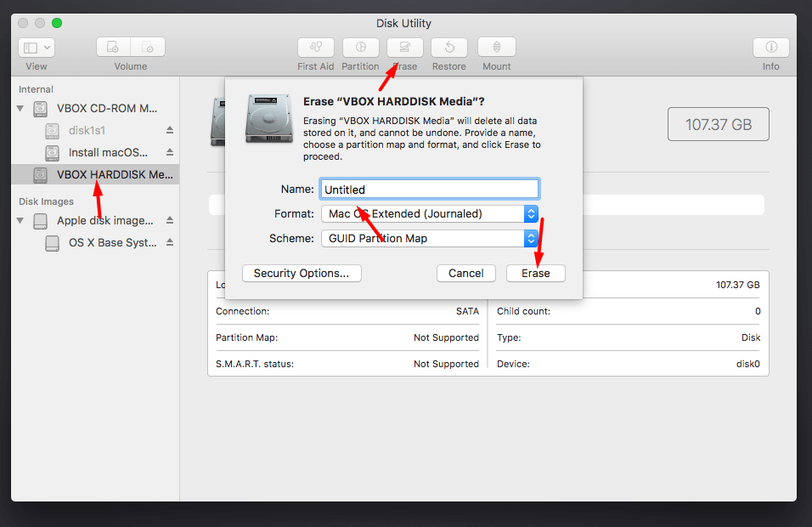Open the Scheme dropdown menu
Viewport: 812px width, 527px height.
tap(429, 238)
